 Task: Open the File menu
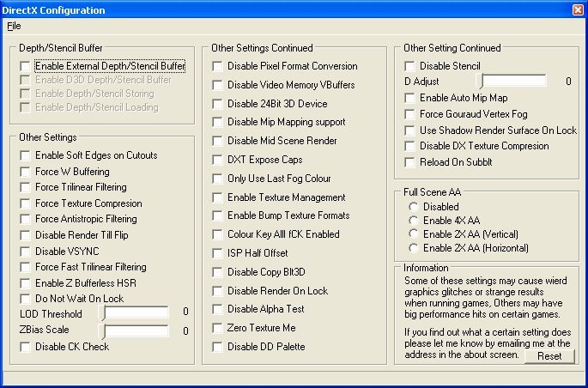pyautogui.click(x=14, y=26)
